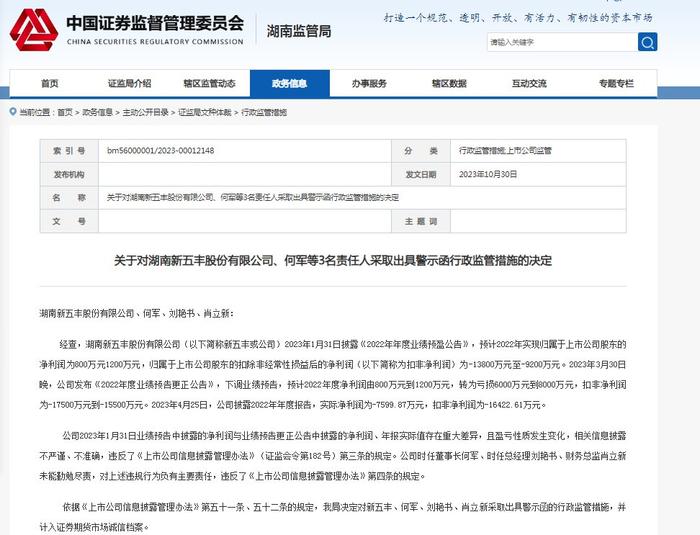Click the 湖南监管局 header text
Image resolution: width=700 pixels, height=535 pixels.
click(299, 31)
